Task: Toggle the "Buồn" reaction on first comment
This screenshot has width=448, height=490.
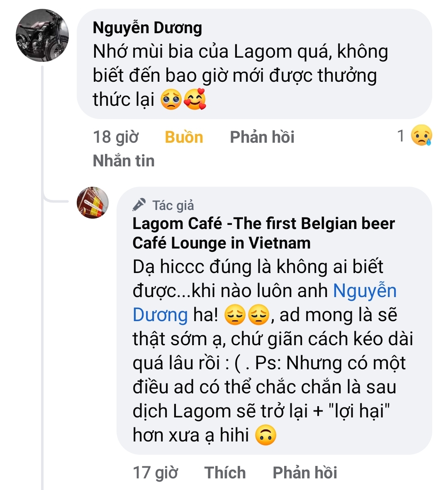Action: point(184,137)
